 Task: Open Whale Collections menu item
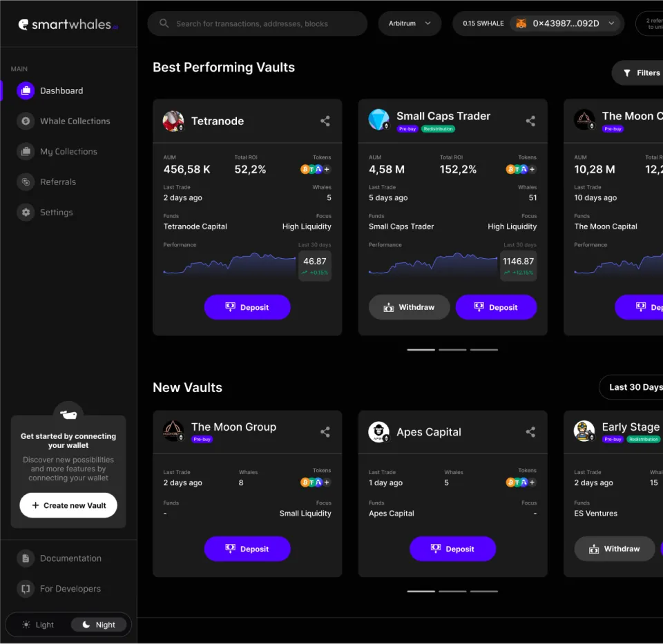pyautogui.click(x=75, y=121)
